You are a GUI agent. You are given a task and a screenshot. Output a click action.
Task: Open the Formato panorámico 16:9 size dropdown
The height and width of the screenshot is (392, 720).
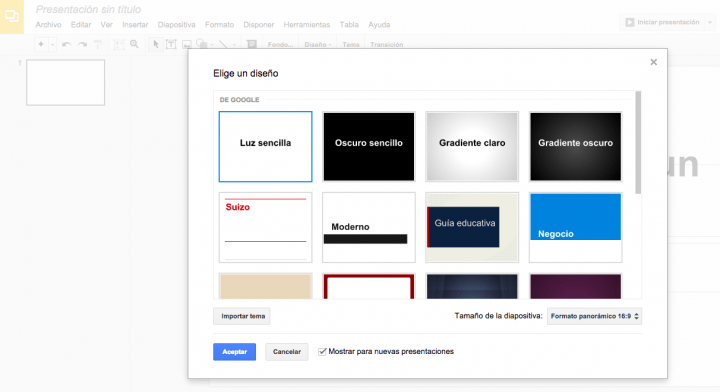pyautogui.click(x=595, y=316)
